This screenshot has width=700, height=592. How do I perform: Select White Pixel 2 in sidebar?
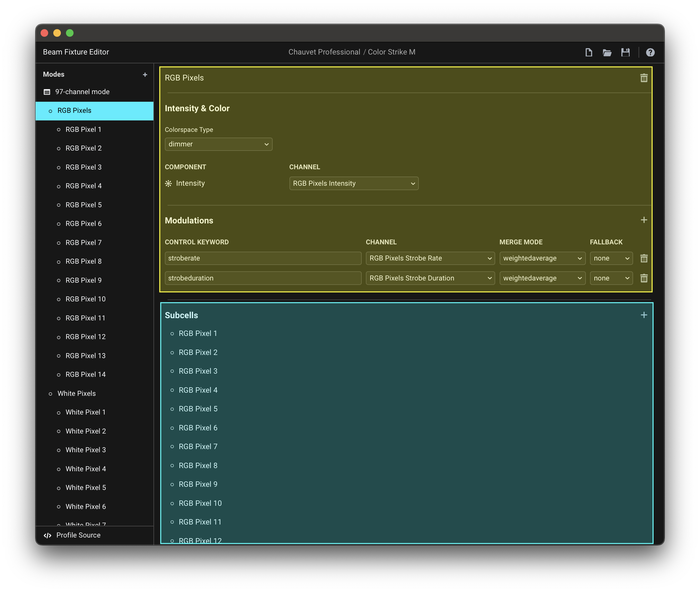pos(95,431)
